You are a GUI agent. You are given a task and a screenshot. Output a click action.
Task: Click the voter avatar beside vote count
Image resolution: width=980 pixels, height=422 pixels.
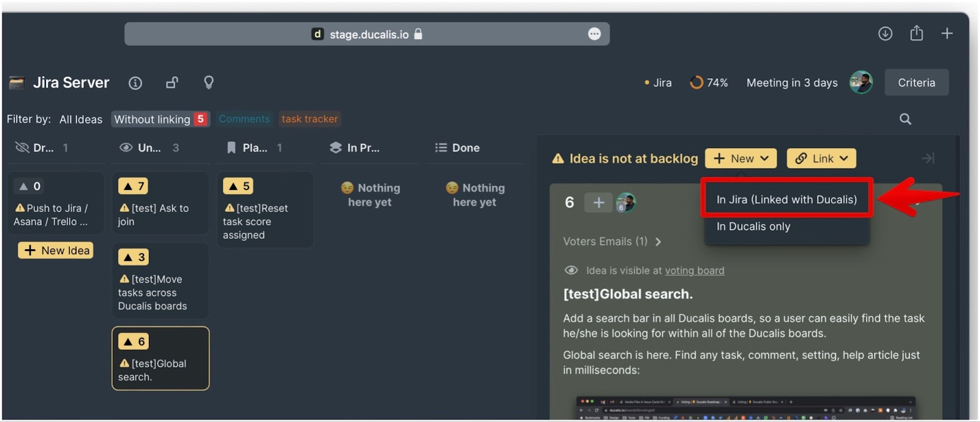click(x=625, y=202)
